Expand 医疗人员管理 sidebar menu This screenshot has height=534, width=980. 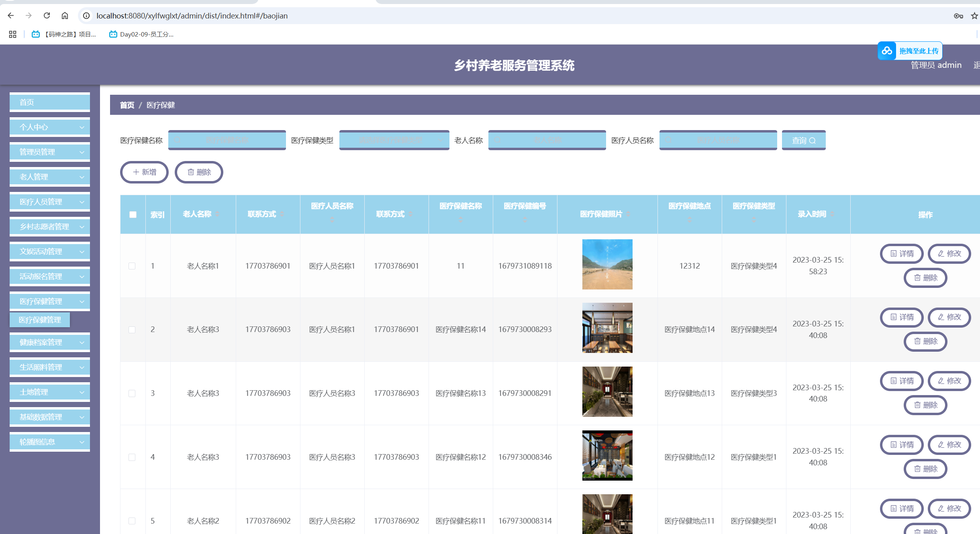50,202
